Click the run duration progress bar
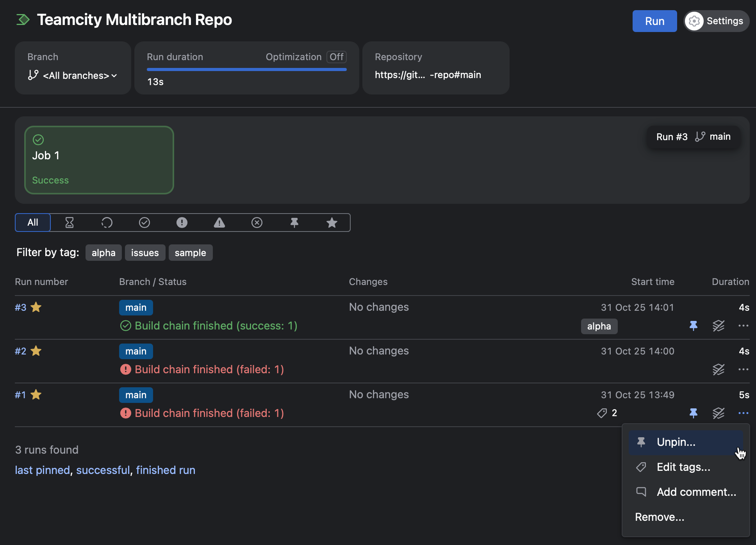This screenshot has width=756, height=545. (x=246, y=69)
